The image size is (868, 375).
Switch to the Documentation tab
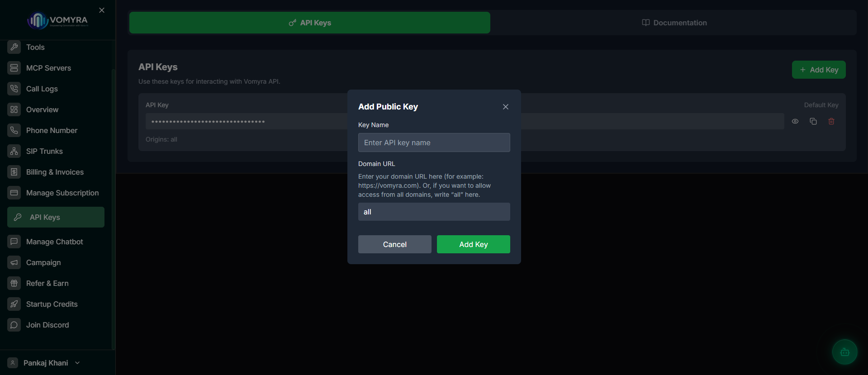[674, 23]
